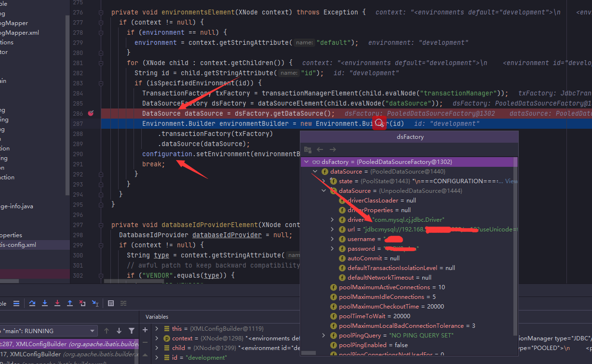Expand the 'this' variable in Variables

(157, 329)
